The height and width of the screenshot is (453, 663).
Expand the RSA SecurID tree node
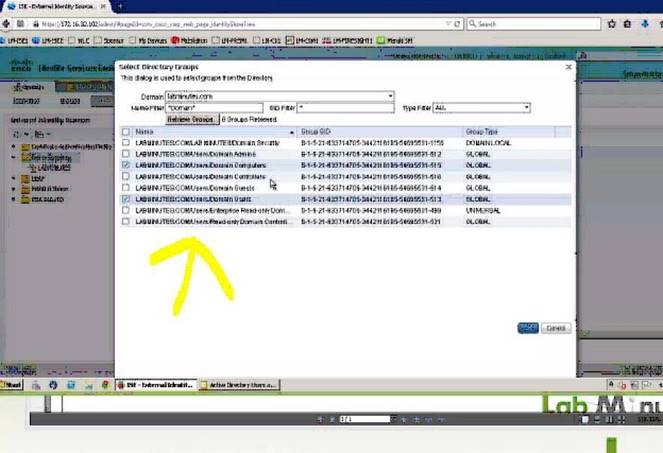pyautogui.click(x=14, y=199)
